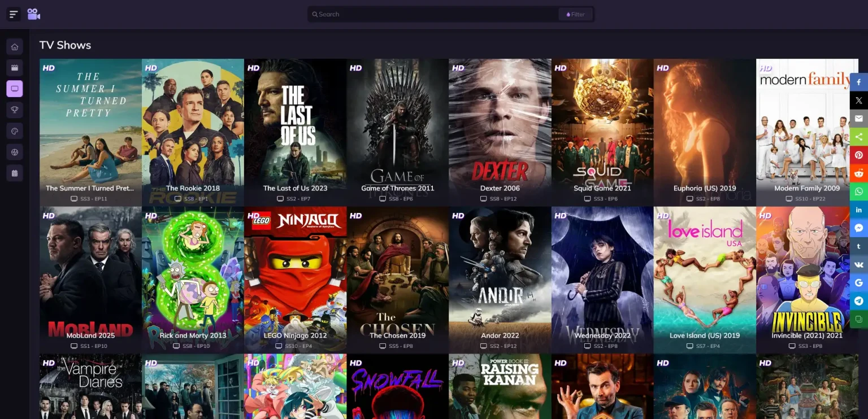Open The Rookie 2018 poster

(193, 132)
